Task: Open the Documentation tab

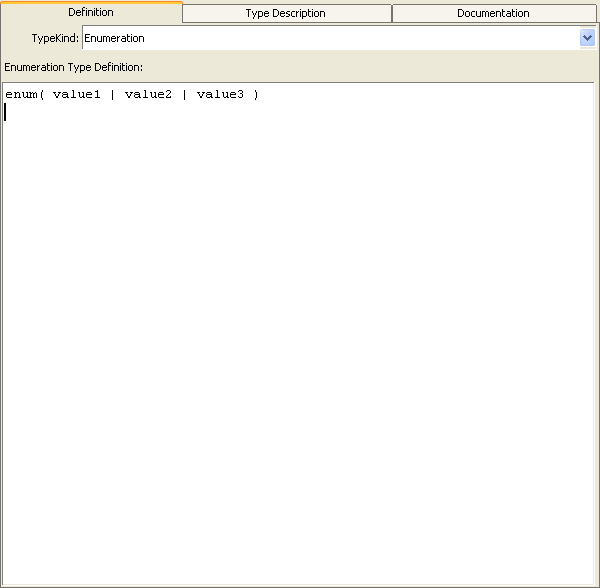Action: point(493,13)
